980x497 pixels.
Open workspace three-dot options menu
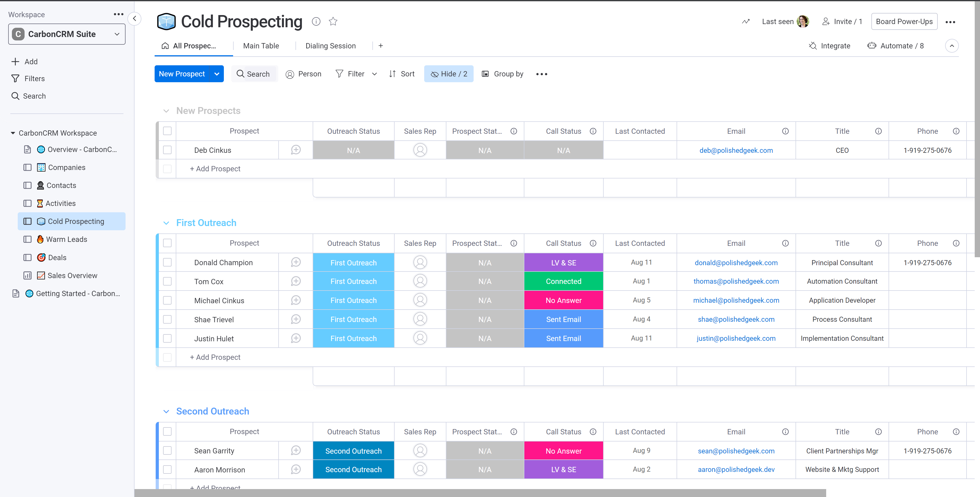coord(118,15)
